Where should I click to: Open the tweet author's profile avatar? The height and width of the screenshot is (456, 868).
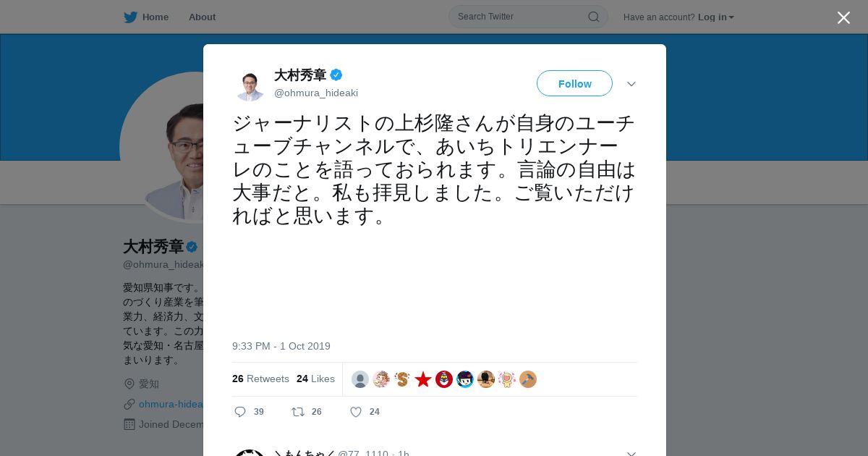(250, 85)
